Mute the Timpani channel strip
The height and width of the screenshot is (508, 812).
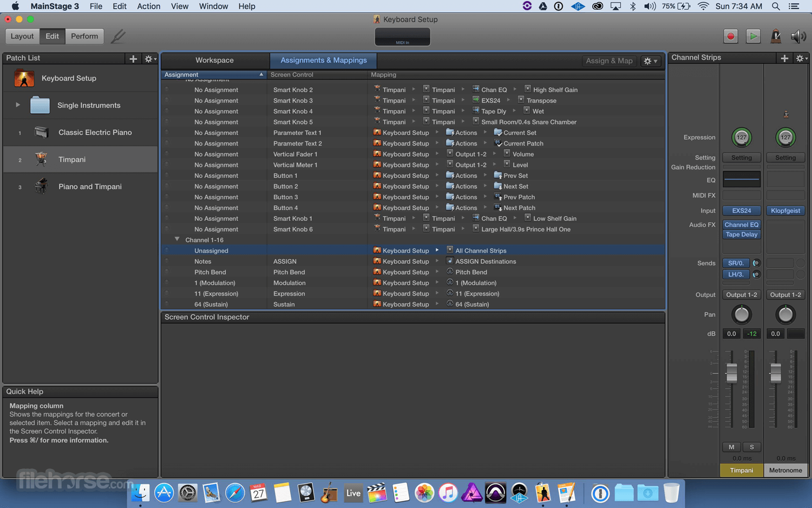coord(731,447)
